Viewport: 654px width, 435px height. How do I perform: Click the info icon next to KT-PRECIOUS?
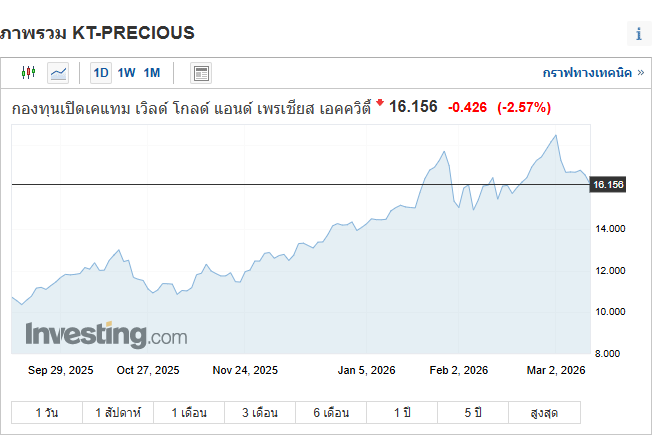tap(639, 34)
